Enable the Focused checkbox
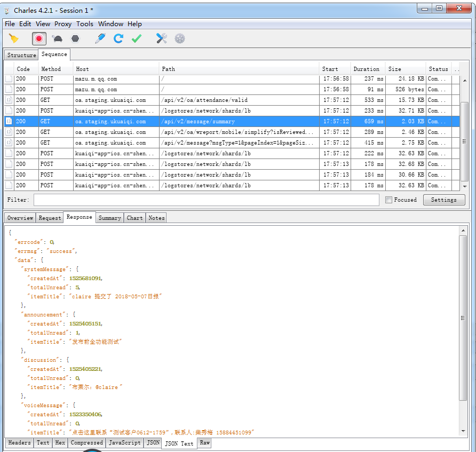 pyautogui.click(x=388, y=200)
